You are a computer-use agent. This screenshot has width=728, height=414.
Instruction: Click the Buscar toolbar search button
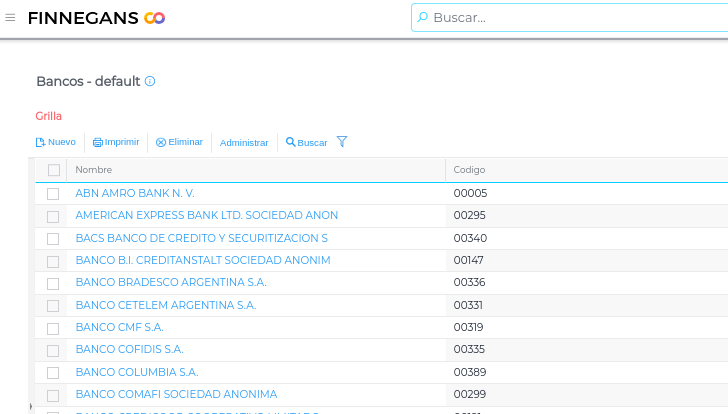click(x=306, y=142)
